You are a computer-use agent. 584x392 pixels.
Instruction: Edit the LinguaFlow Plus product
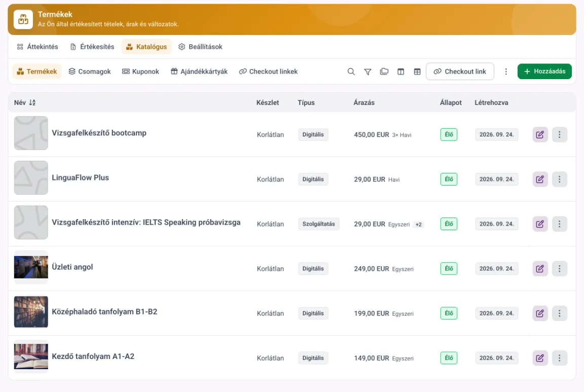(540, 179)
